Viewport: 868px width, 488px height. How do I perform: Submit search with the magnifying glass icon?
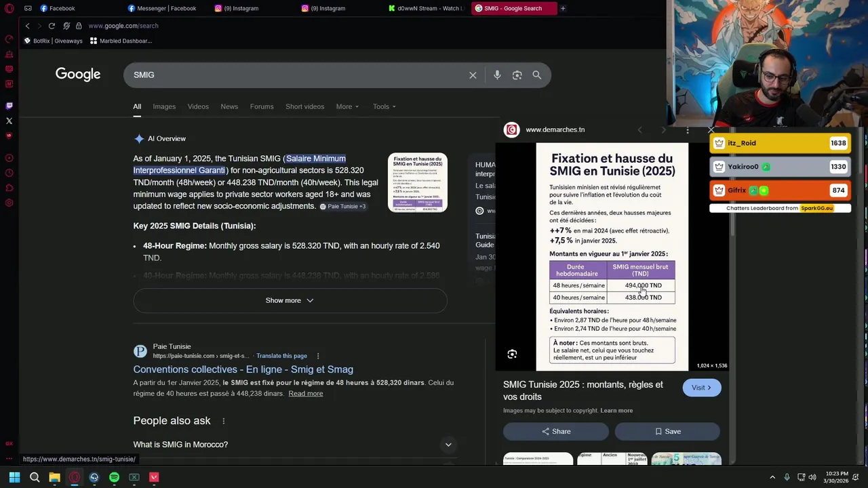[537, 75]
